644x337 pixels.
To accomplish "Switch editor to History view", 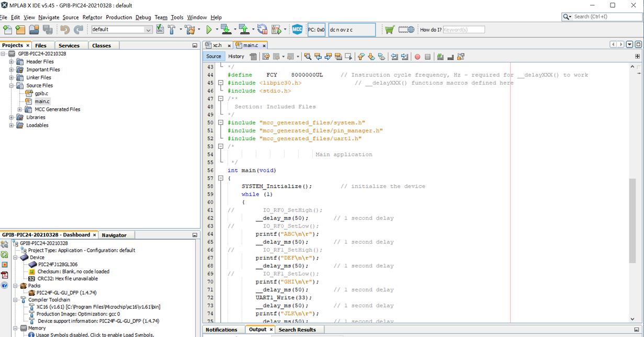I will tap(236, 57).
